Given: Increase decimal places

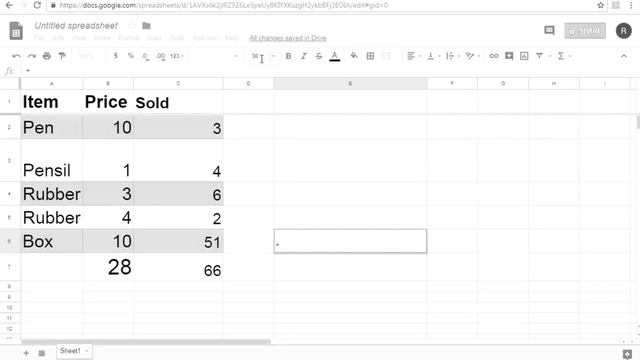Looking at the screenshot, I should tap(160, 56).
